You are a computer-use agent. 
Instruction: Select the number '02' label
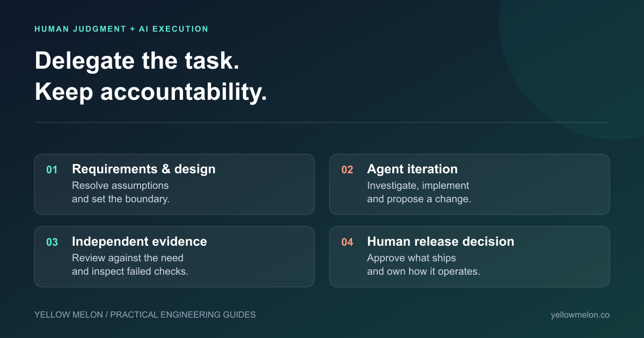pos(347,170)
